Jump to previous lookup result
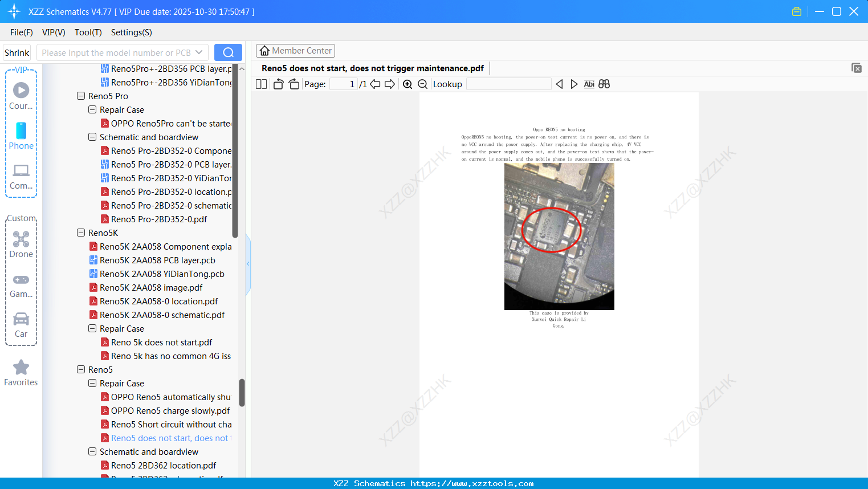868x489 pixels. (559, 84)
